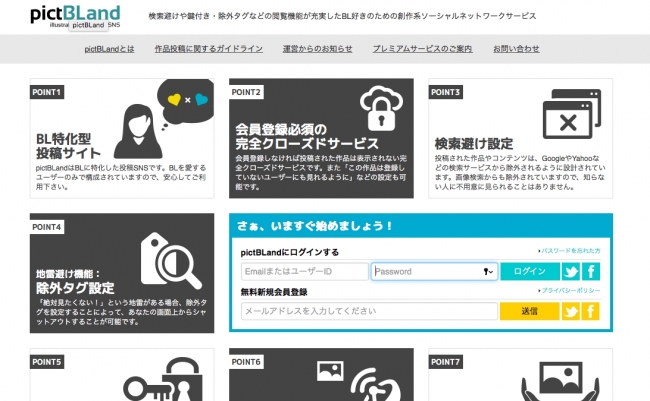Click the POINT1 label
This screenshot has height=401, width=650.
click(x=46, y=92)
